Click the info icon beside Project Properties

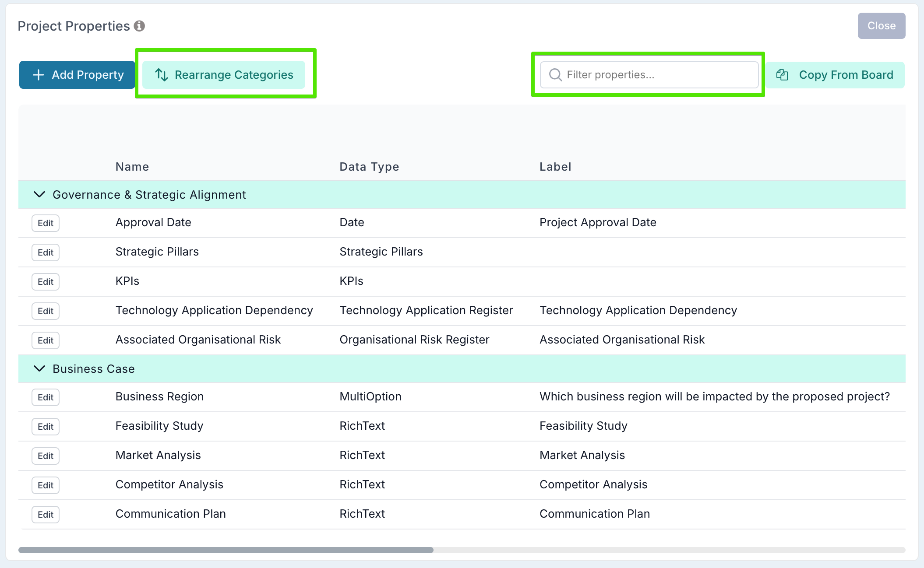[139, 26]
